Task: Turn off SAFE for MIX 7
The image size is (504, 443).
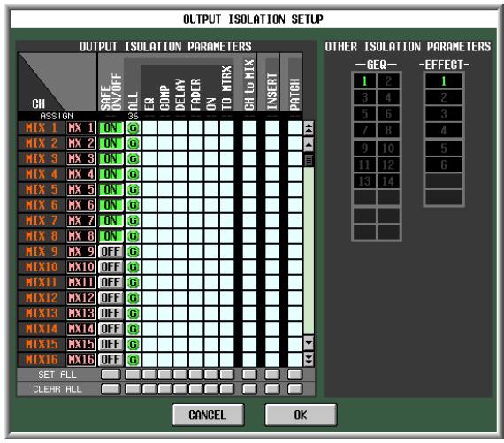Action: point(111,220)
